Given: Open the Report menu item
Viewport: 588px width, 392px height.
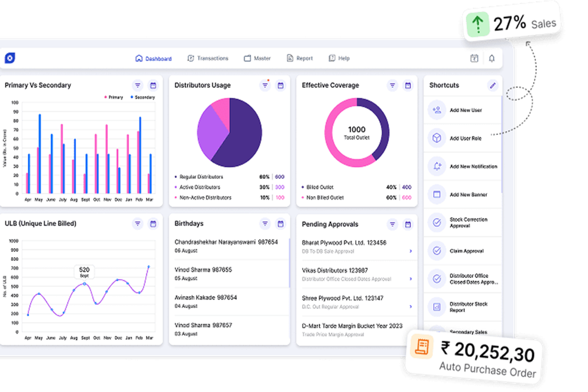Looking at the screenshot, I should tap(299, 58).
